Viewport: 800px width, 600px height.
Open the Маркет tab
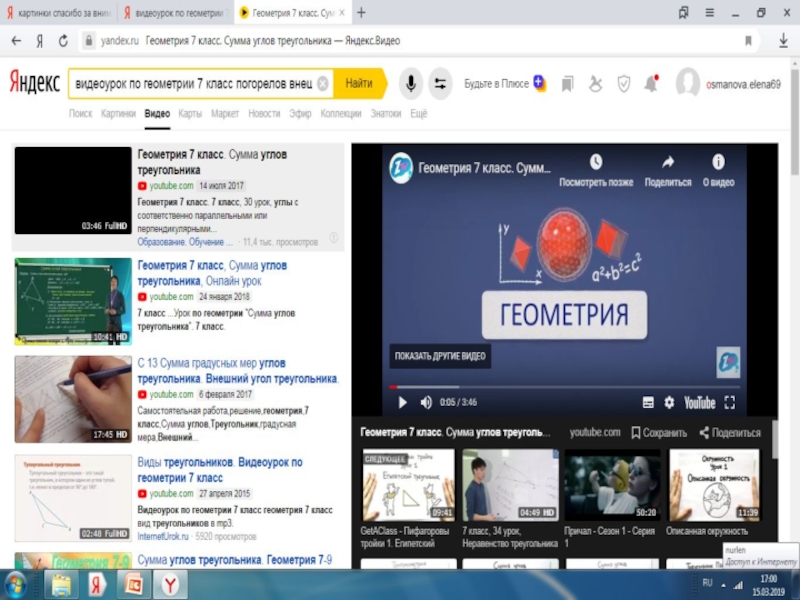[225, 113]
